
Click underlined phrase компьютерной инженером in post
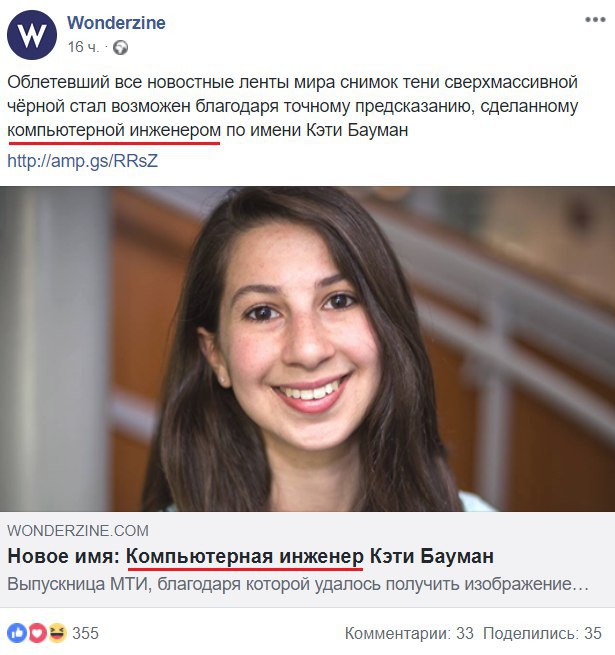[x=114, y=130]
